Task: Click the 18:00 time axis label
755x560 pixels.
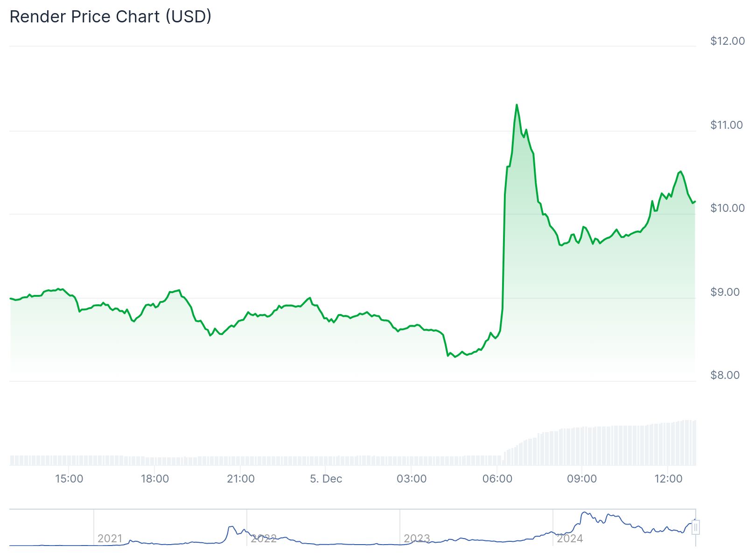Action: pos(155,479)
